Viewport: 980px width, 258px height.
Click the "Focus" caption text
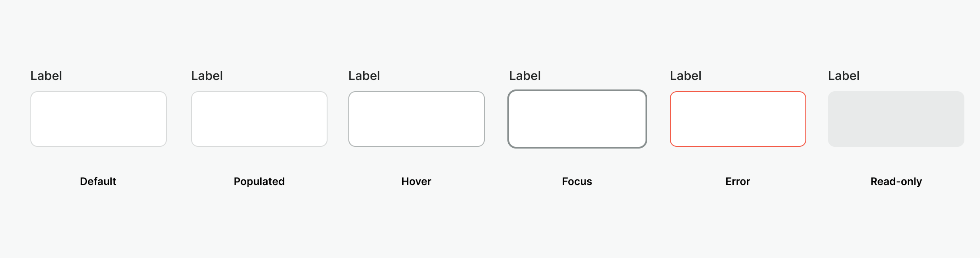(577, 182)
